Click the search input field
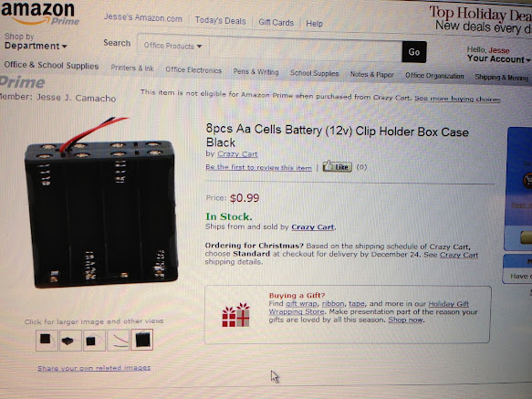Image resolution: width=532 pixels, height=399 pixels. pos(306,49)
